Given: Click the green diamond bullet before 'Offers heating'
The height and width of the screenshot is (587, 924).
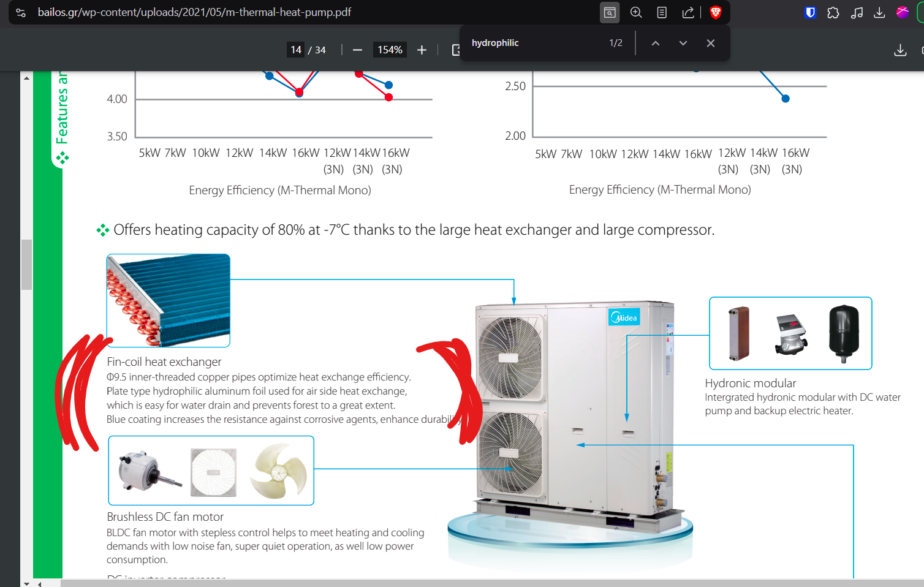Looking at the screenshot, I should tap(102, 230).
